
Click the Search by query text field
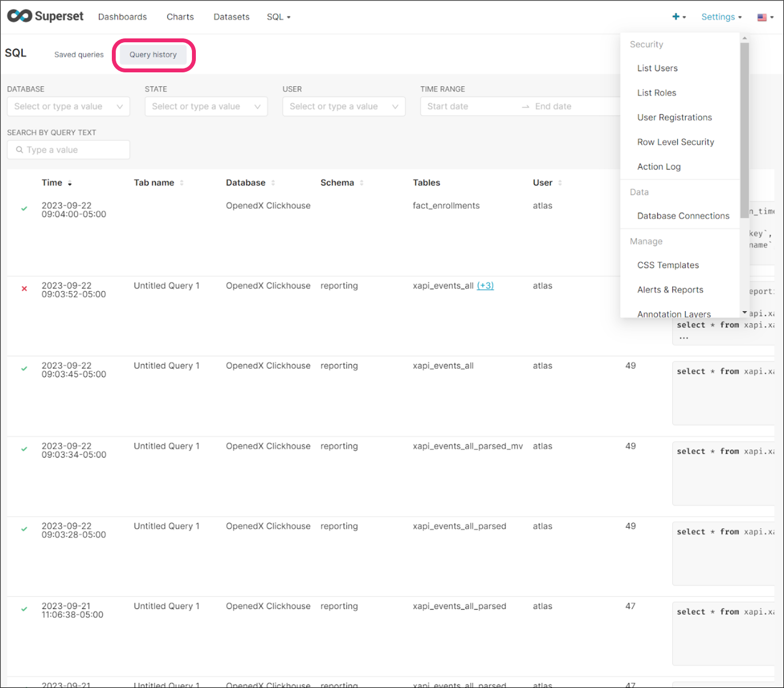click(68, 150)
